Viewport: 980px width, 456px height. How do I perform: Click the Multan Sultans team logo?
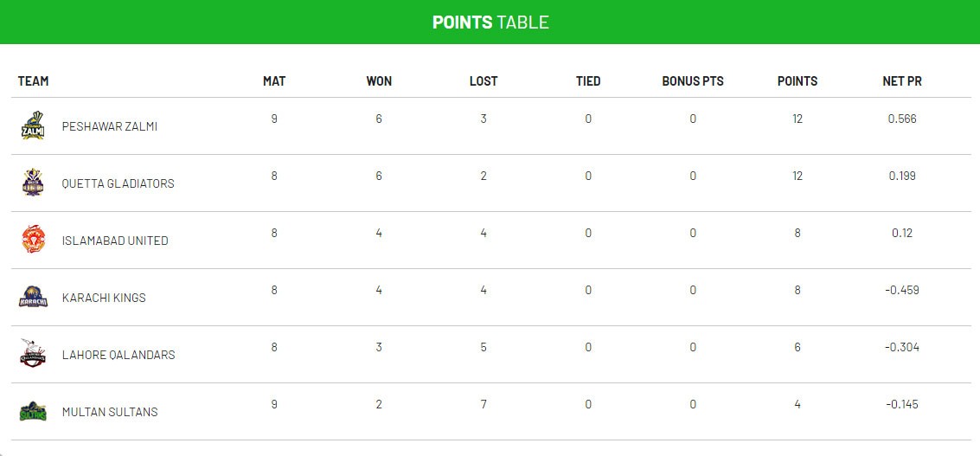coord(33,412)
